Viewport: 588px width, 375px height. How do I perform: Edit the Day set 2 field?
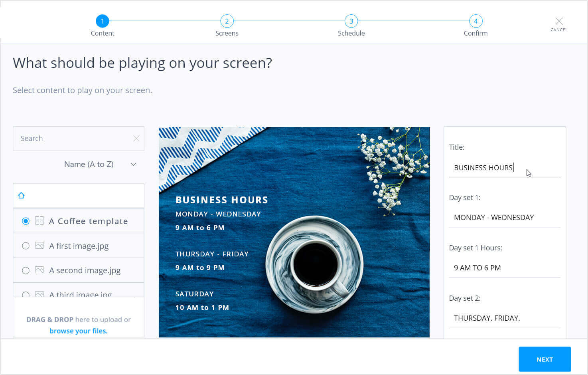[x=505, y=318]
